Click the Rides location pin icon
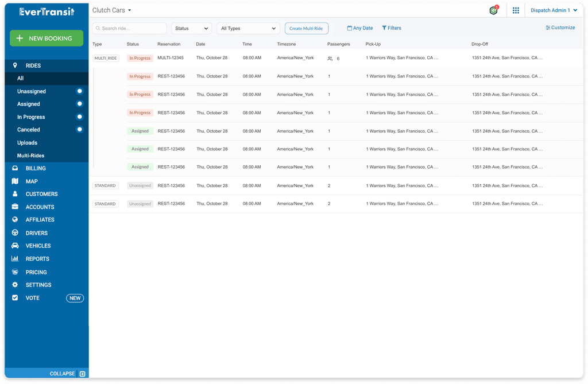The height and width of the screenshot is (384, 588). tap(15, 65)
